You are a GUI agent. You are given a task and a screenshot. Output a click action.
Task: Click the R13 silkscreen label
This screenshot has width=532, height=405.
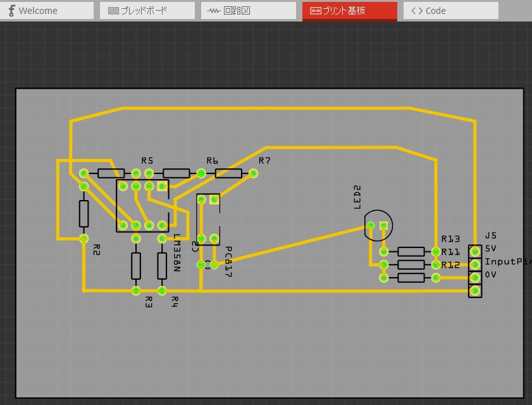450,239
